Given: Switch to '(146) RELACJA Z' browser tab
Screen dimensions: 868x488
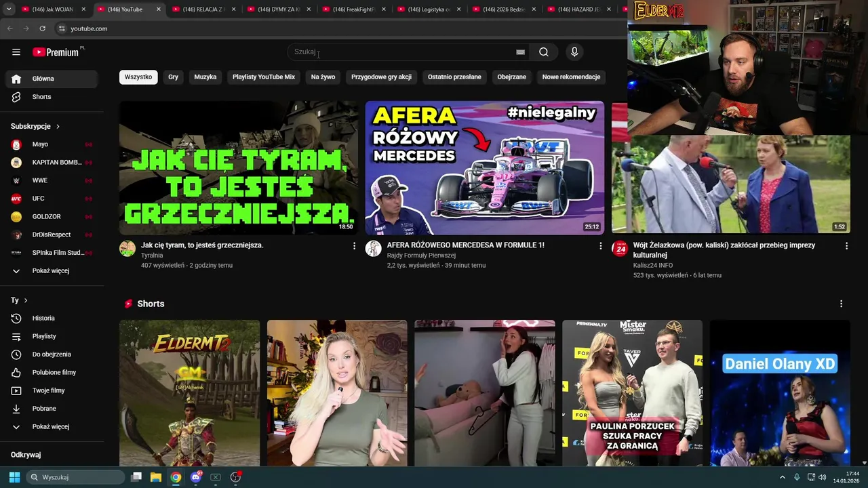Looking at the screenshot, I should pos(203,9).
